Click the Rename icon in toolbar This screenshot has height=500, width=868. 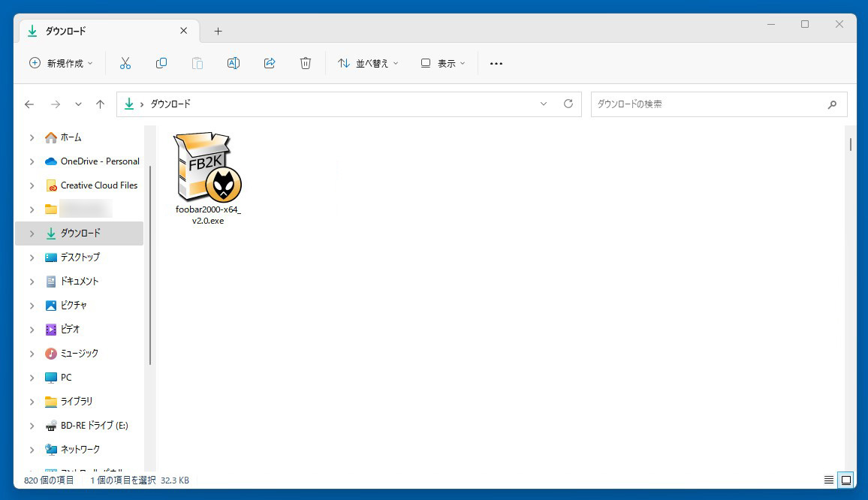(x=234, y=63)
